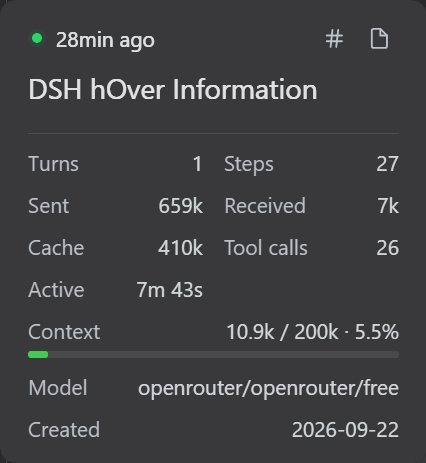Click the 'Tool calls' label
Image resolution: width=426 pixels, height=463 pixels.
266,248
